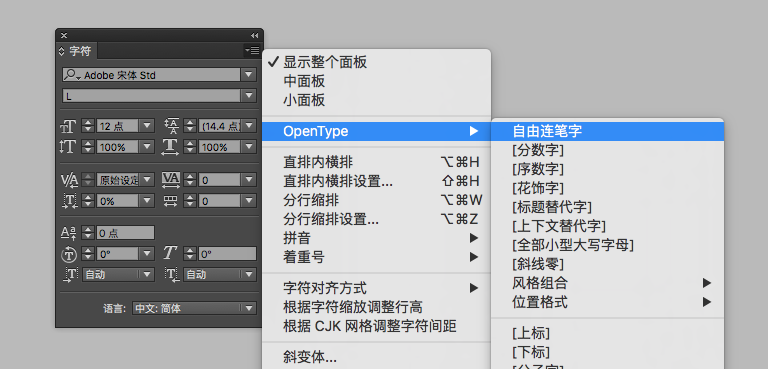Image resolution: width=768 pixels, height=369 pixels.
Task: Toggle [标题替代字] OpenType option
Action: tap(607, 207)
